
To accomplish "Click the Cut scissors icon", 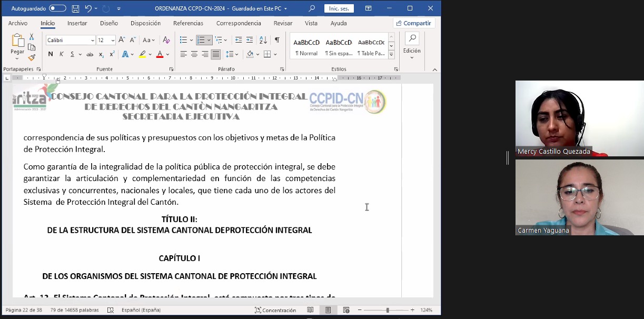I will [x=32, y=37].
